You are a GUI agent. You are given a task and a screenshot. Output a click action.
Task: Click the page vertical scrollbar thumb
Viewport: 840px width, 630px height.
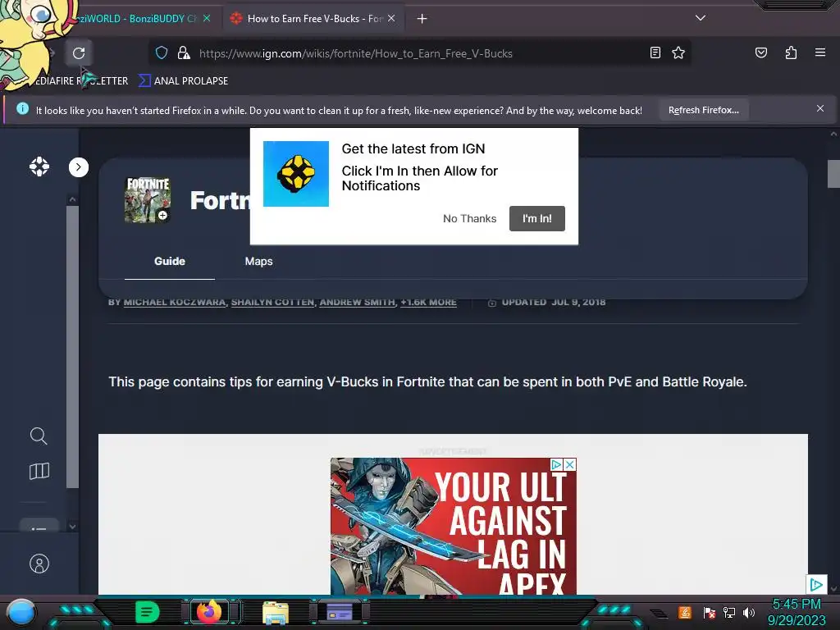click(x=833, y=174)
